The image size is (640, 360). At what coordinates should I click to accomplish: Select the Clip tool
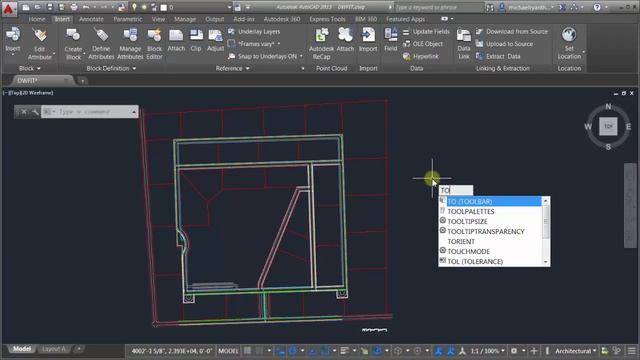196,40
